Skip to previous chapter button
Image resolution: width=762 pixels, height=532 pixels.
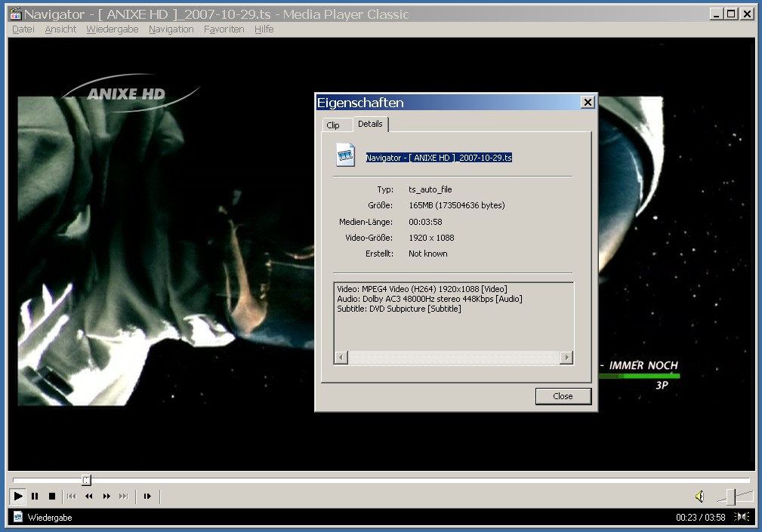[x=72, y=496]
